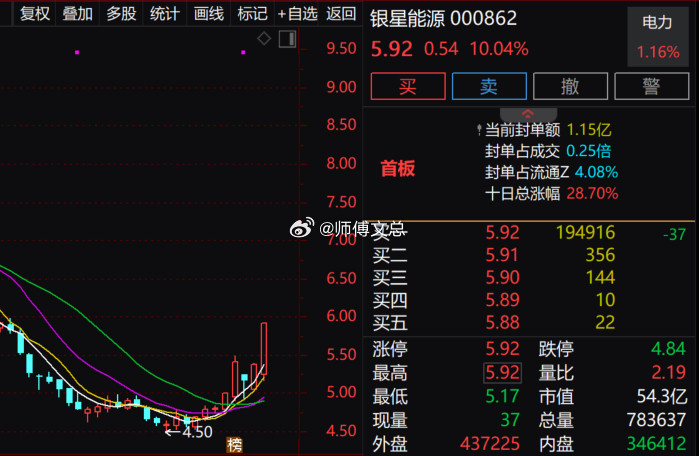Click the boxed 最高 price 5.92
Screen dimensions: 699x456
(502, 373)
